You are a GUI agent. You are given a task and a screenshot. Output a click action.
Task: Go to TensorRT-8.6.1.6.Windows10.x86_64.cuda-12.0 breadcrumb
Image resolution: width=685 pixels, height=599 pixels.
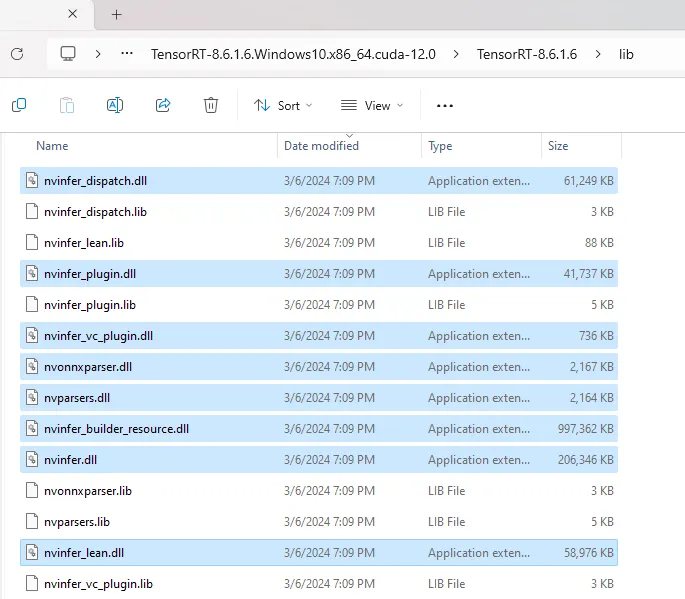pyautogui.click(x=293, y=54)
